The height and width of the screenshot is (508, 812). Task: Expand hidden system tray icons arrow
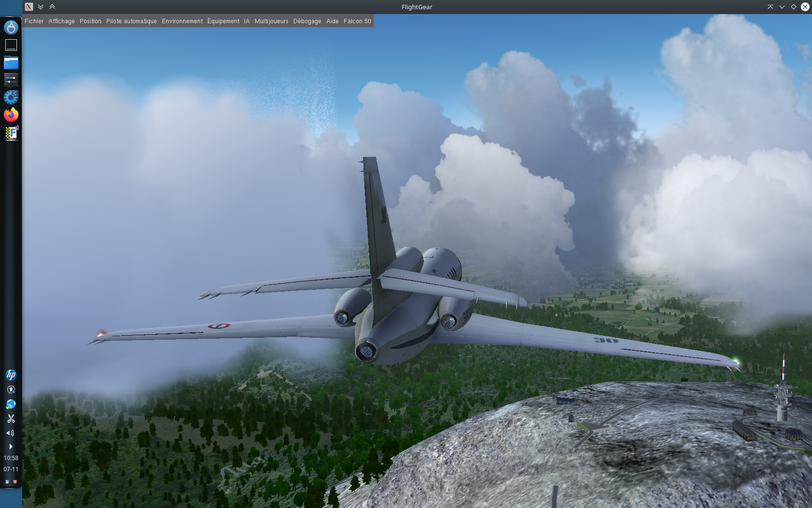tap(11, 447)
